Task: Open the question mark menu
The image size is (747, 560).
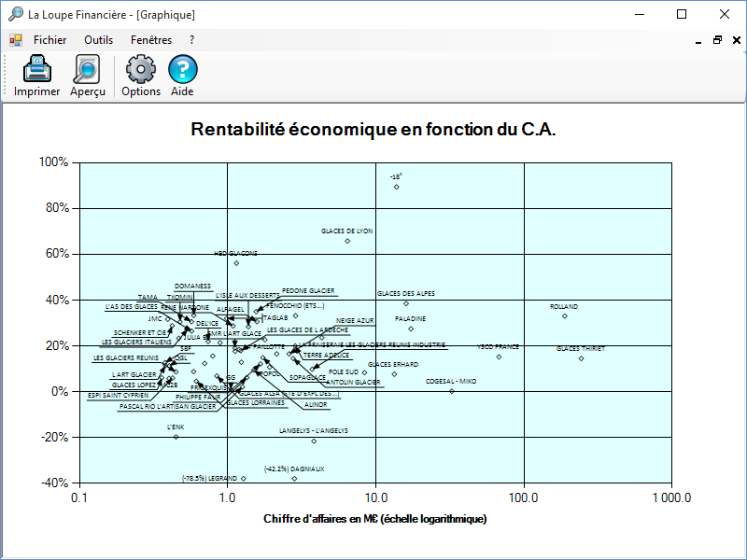Action: (x=191, y=40)
